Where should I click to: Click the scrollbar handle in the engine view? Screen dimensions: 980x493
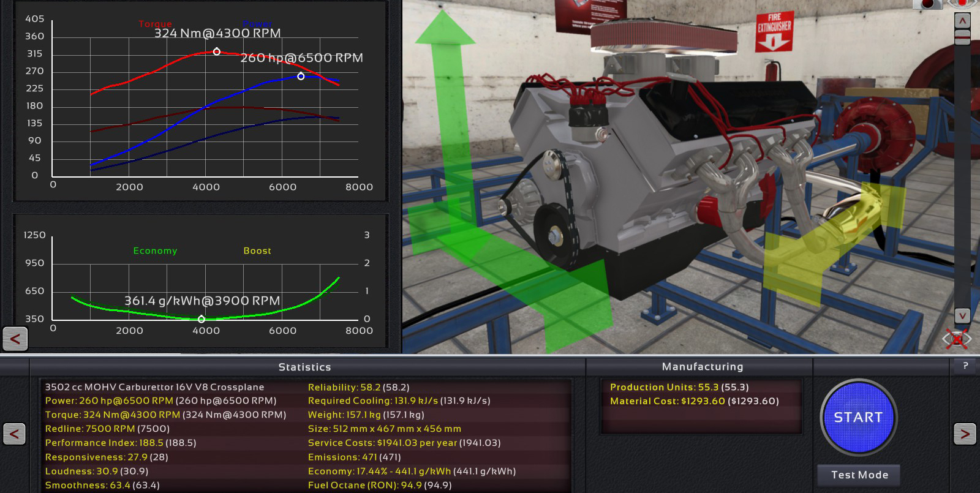(962, 38)
